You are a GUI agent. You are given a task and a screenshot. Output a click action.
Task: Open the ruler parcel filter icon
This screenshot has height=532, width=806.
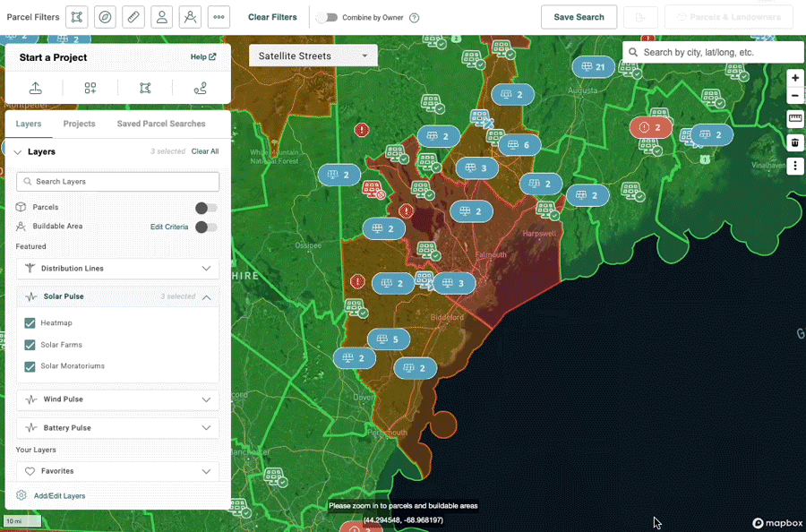[x=133, y=17]
